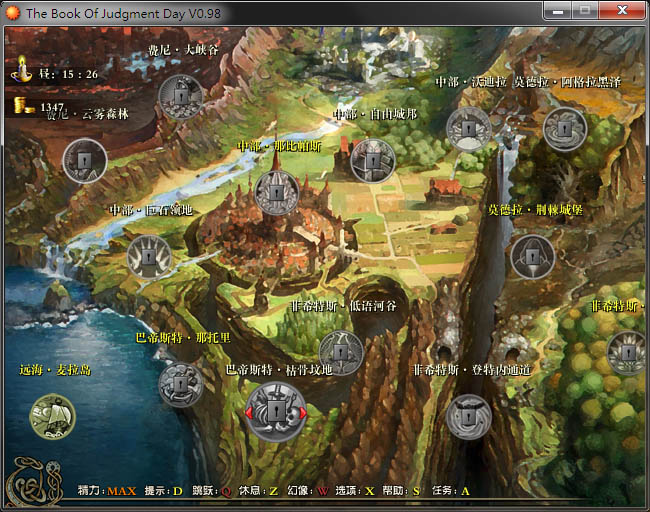Close The Book Of Judgment Day window

coord(622,10)
